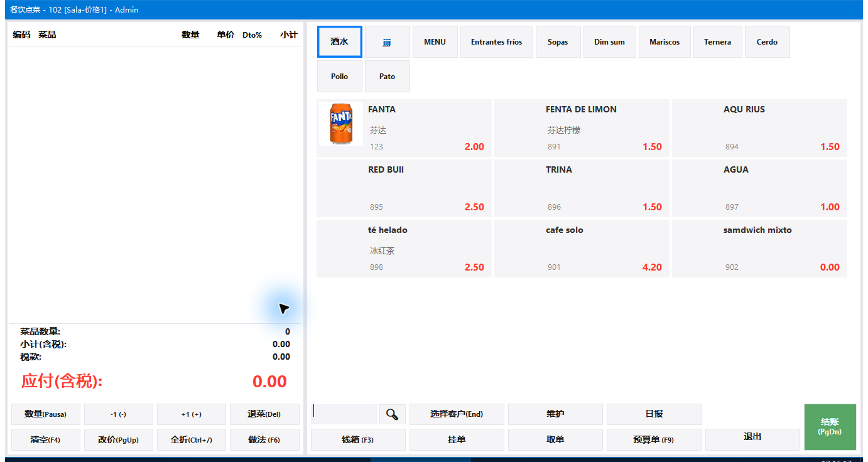Open 做法 (F6) preparation options

pyautogui.click(x=264, y=440)
